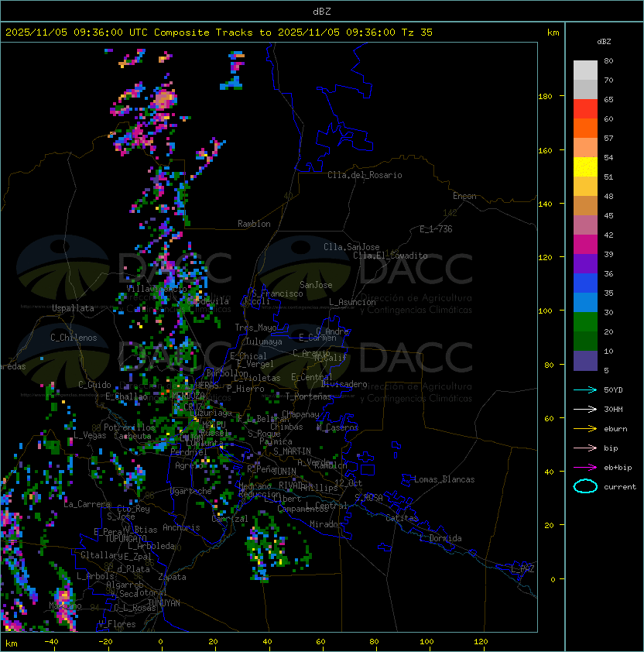Select the Ugarteche place label
Image resolution: width=644 pixels, height=652 pixels.
pos(191,491)
